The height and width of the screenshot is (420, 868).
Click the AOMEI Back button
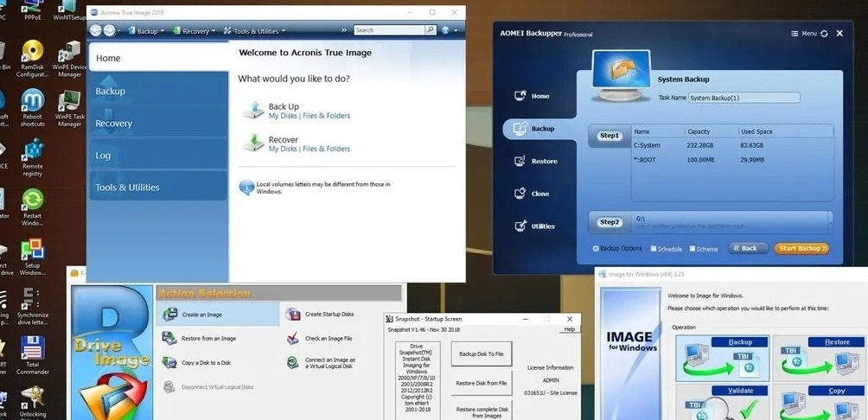click(748, 249)
